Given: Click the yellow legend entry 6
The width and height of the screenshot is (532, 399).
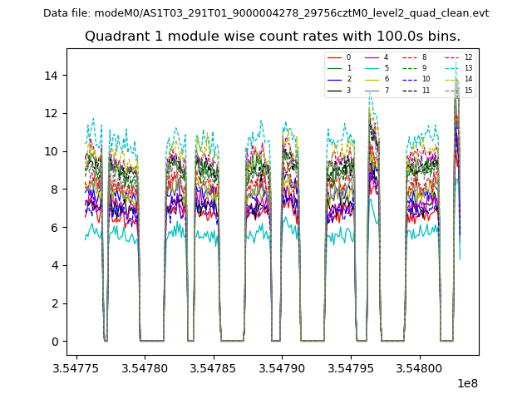Looking at the screenshot, I should [377, 79].
